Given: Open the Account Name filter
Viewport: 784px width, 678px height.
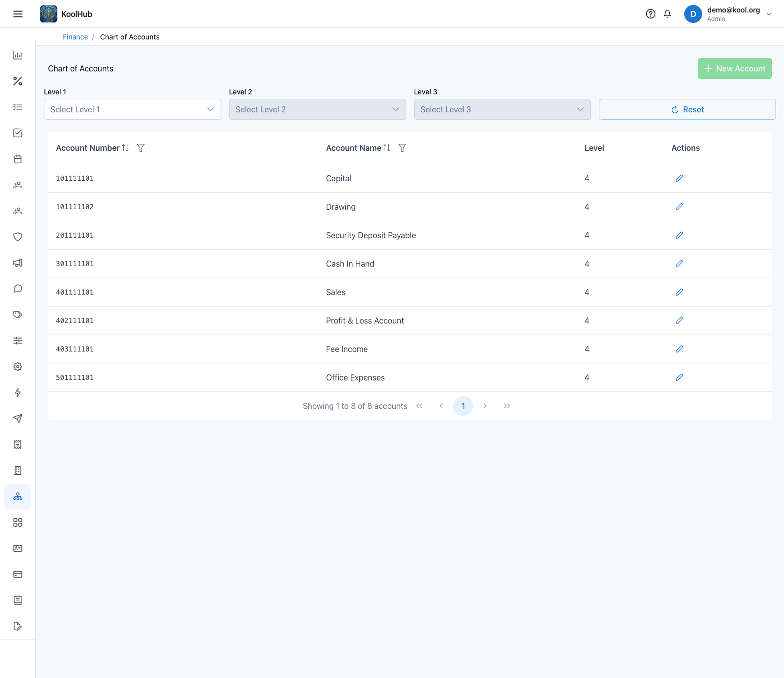Looking at the screenshot, I should pos(402,148).
